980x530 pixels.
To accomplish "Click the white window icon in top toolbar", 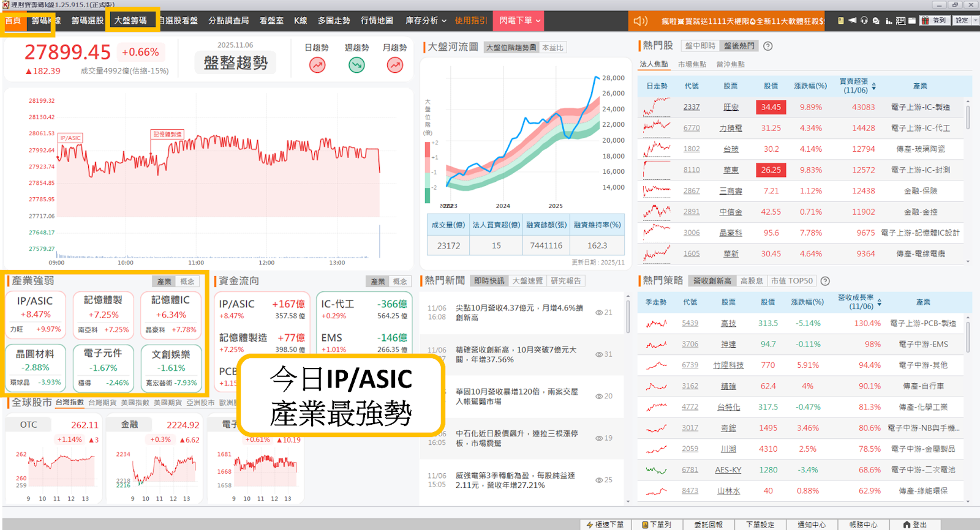I will point(912,21).
